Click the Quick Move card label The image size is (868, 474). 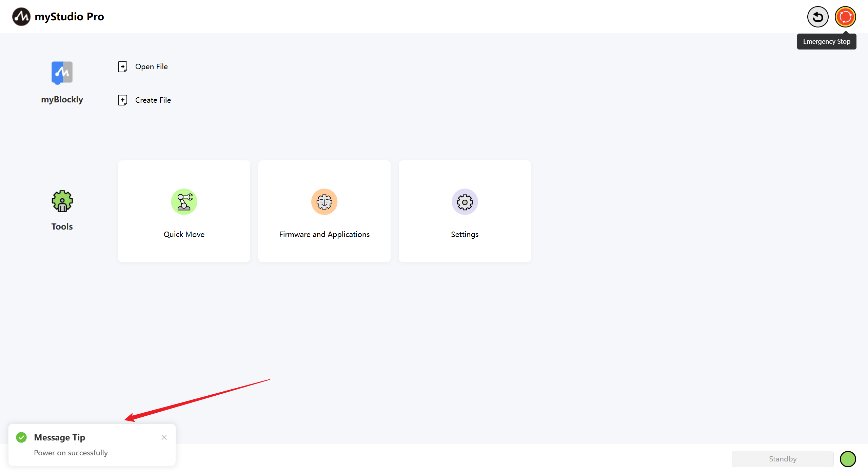coord(184,234)
